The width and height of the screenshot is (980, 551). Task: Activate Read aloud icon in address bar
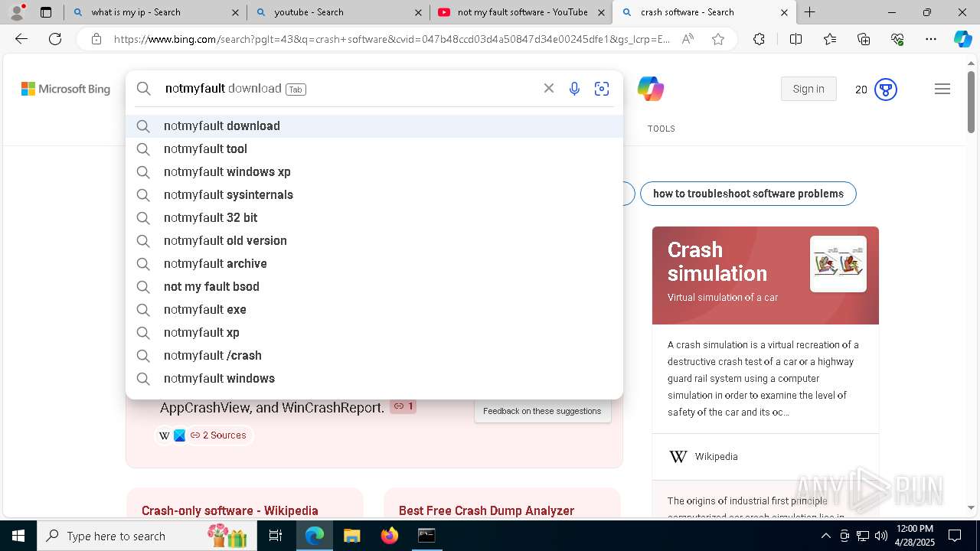[x=688, y=39]
